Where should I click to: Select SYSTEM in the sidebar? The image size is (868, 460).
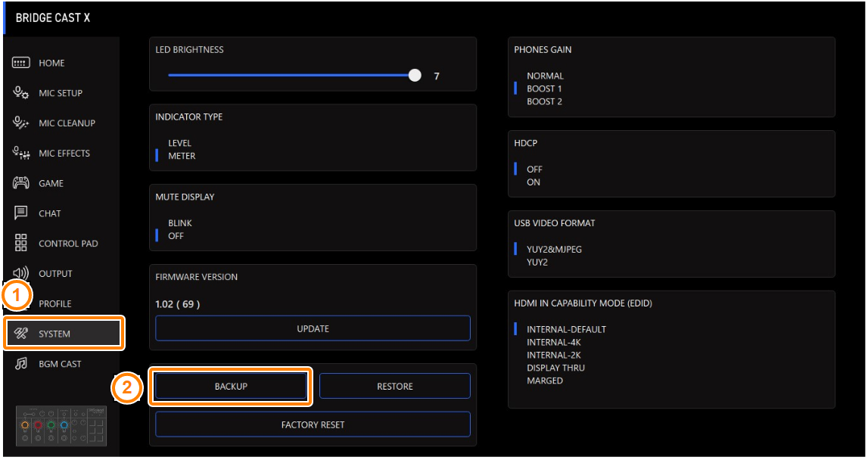coord(64,334)
